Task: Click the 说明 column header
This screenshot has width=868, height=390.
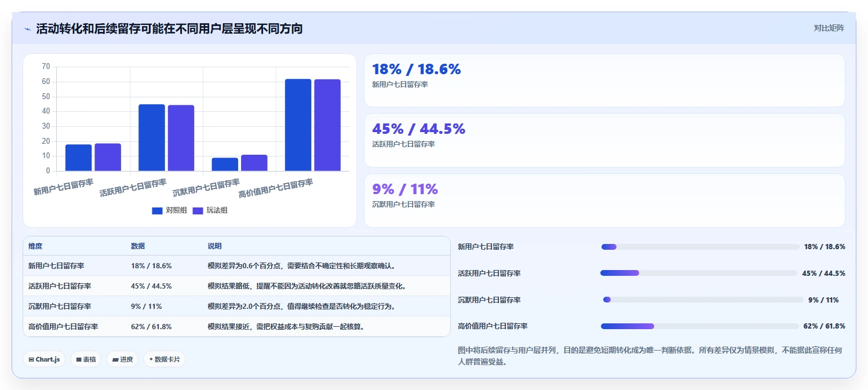Action: click(x=214, y=246)
